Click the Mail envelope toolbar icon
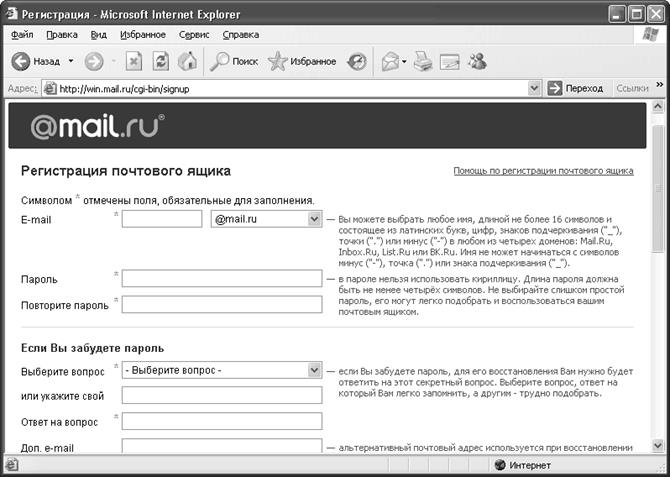This screenshot has height=477, width=670. 391,62
